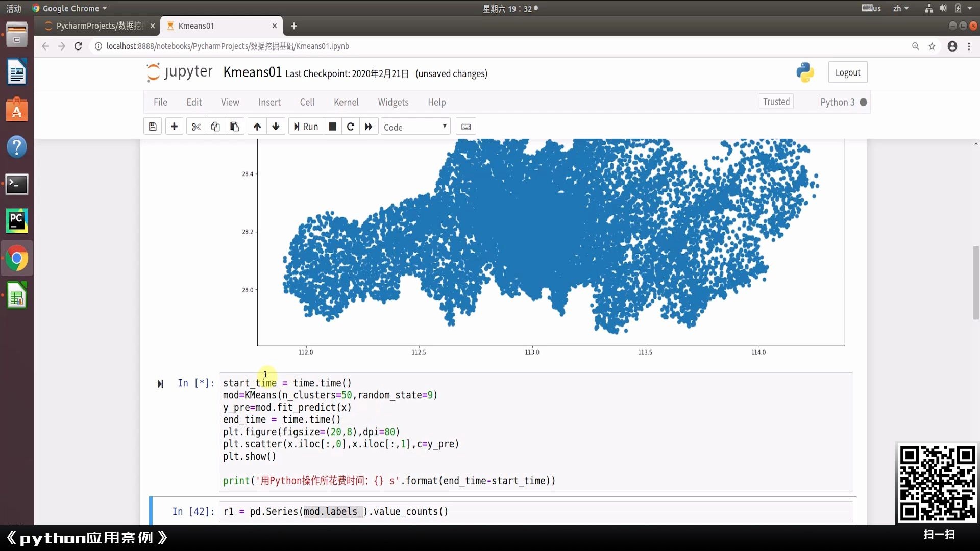Toggle the command palette icon
980x551 pixels.
466,127
